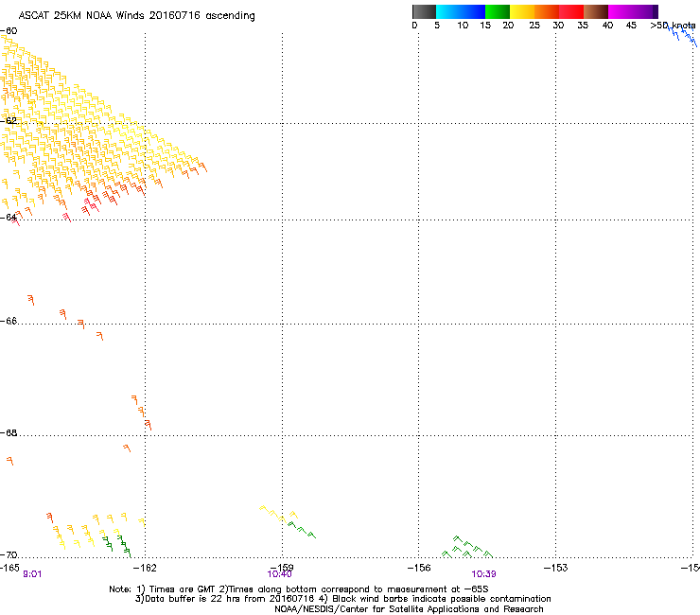Click the '5' label under the color bar
The width and height of the screenshot is (700, 615).
437,26
